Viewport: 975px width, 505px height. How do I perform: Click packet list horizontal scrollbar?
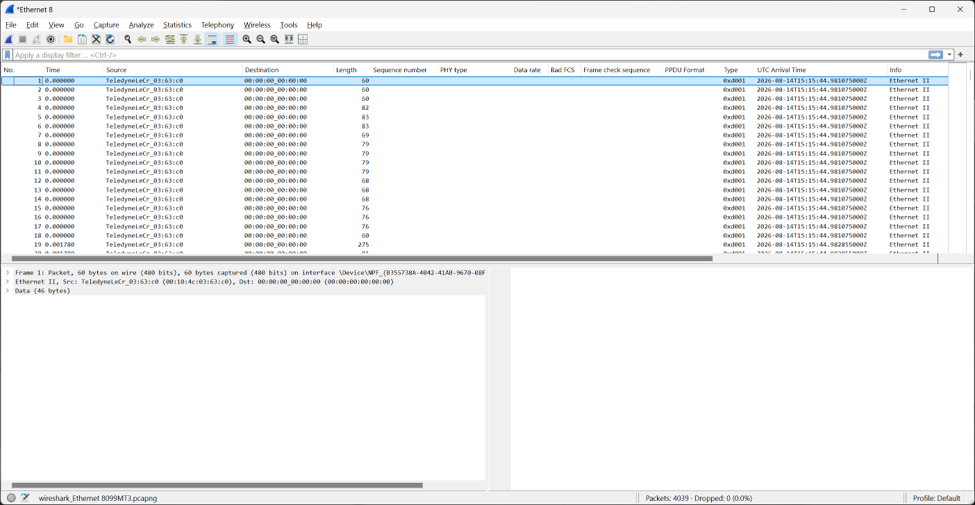click(362, 258)
